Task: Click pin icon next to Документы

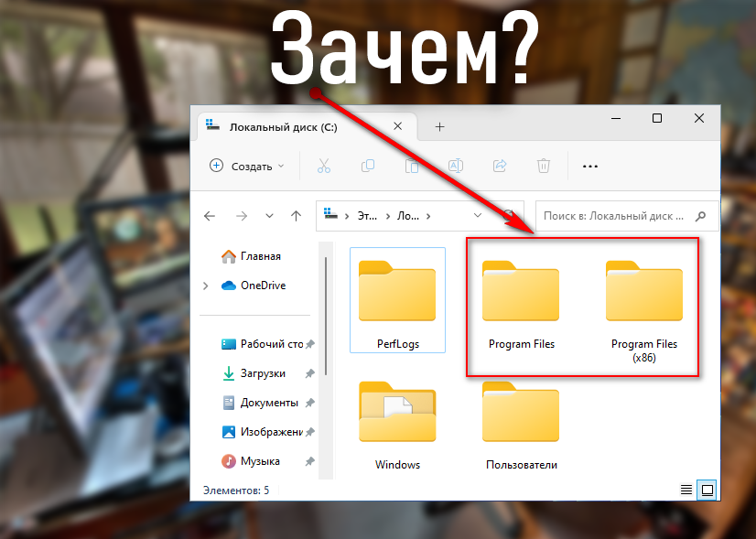Action: (310, 403)
